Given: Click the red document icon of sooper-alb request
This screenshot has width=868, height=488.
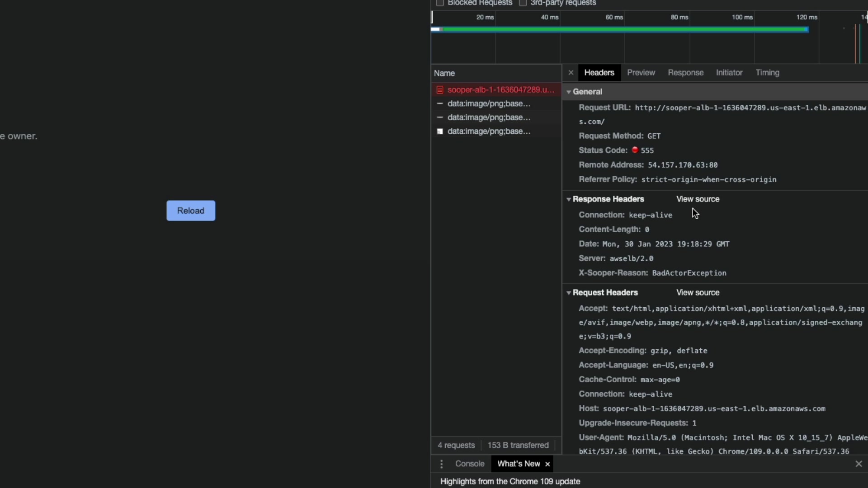Looking at the screenshot, I should point(439,90).
